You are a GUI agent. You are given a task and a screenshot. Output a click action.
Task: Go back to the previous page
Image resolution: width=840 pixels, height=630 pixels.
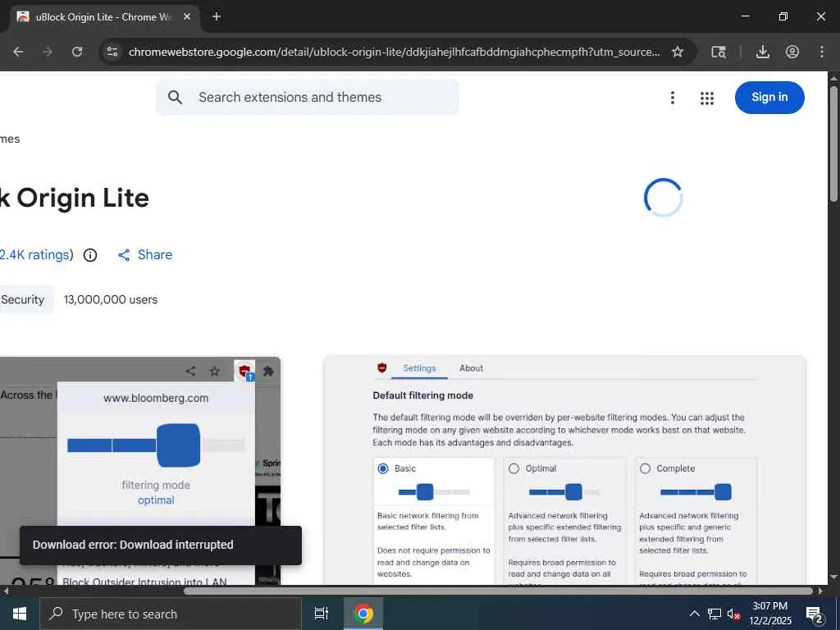(x=18, y=52)
